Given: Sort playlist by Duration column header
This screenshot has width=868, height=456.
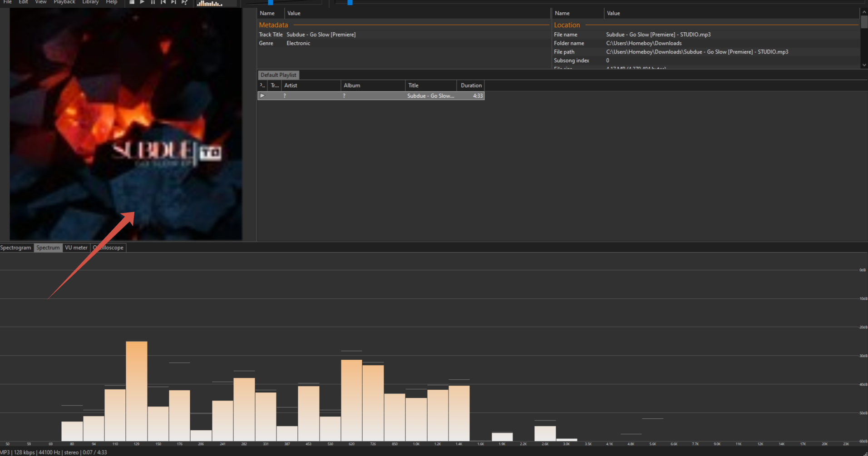Looking at the screenshot, I should pos(471,85).
